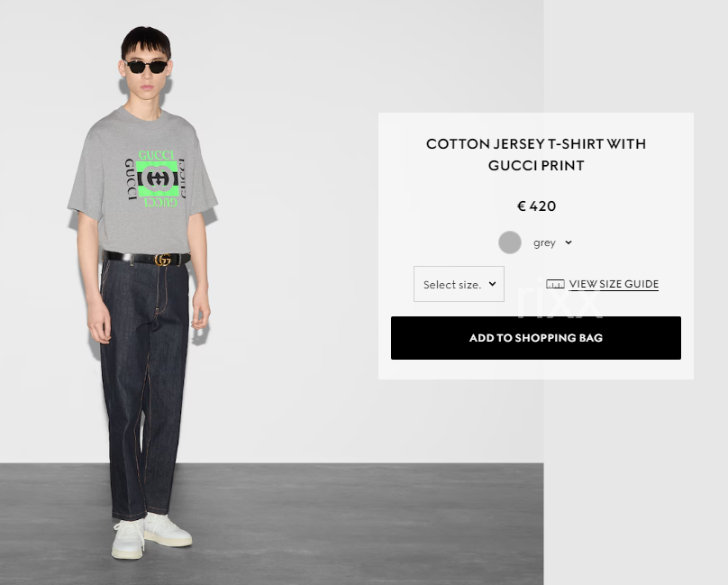Open the Select size dropdown
Image resolution: width=728 pixels, height=585 pixels.
[459, 284]
